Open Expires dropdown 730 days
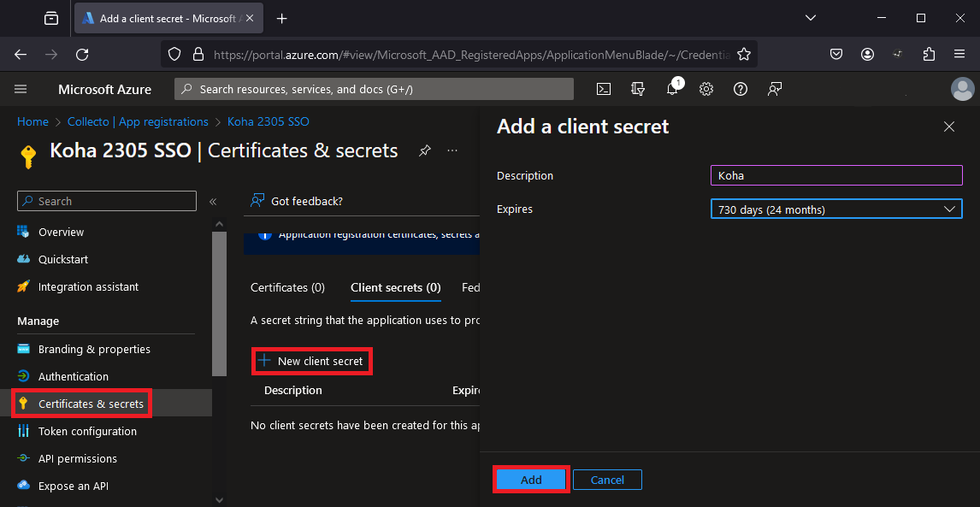Screen dimensions: 980x507 point(836,209)
